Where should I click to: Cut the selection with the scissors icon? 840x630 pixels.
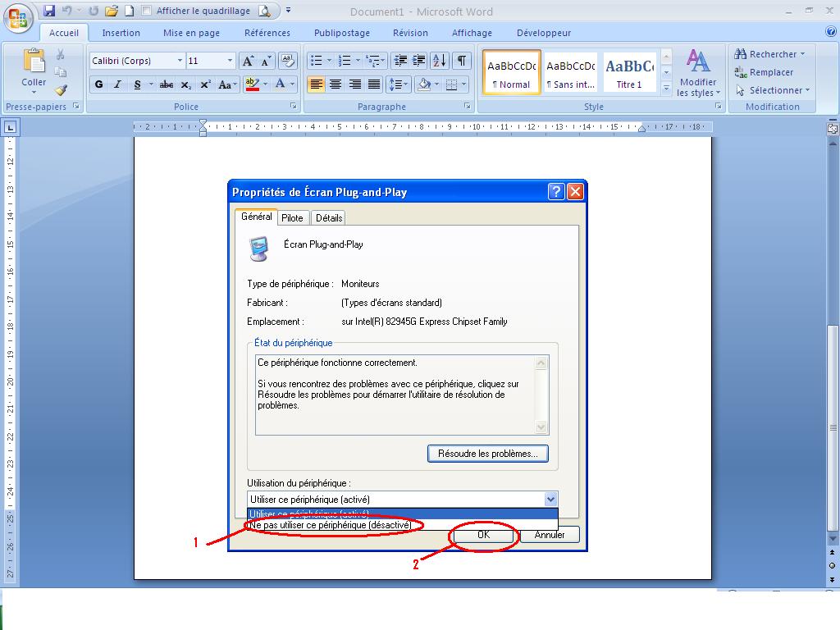(x=61, y=55)
